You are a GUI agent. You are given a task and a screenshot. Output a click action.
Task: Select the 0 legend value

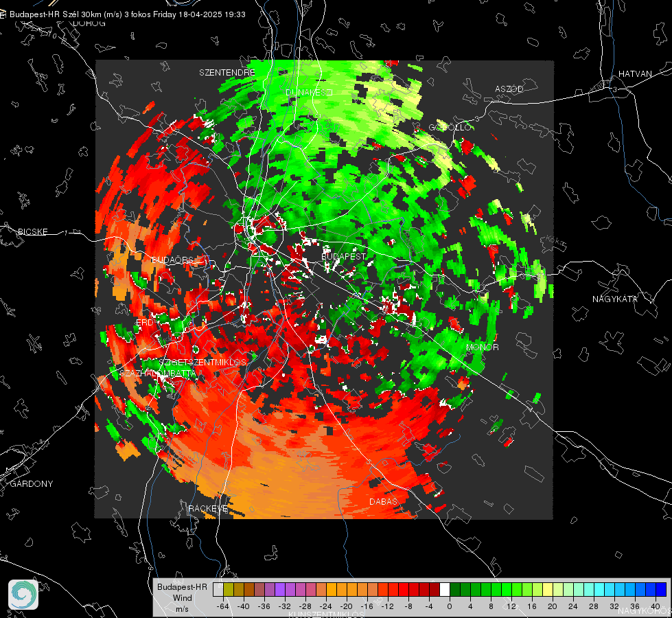(x=449, y=606)
